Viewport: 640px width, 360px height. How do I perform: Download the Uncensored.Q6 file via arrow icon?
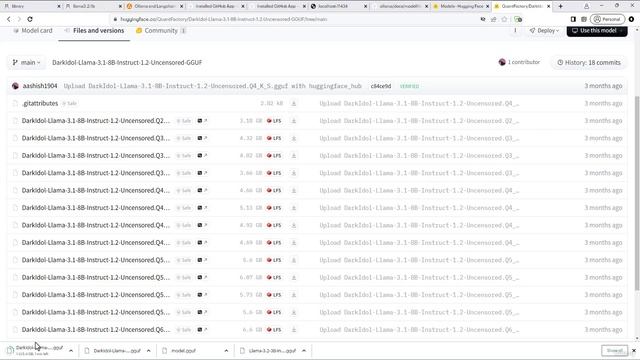pyautogui.click(x=293, y=330)
